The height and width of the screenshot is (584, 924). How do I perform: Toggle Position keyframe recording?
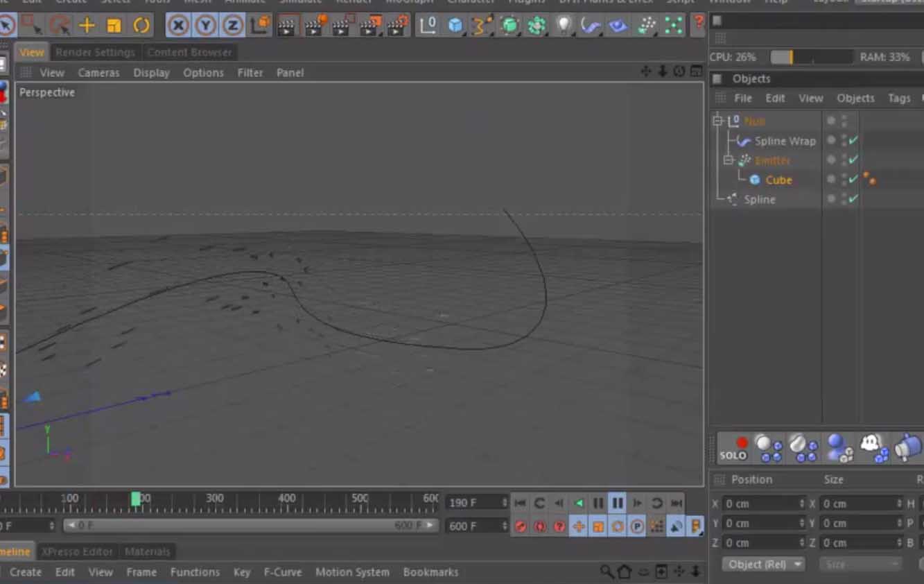point(579,526)
